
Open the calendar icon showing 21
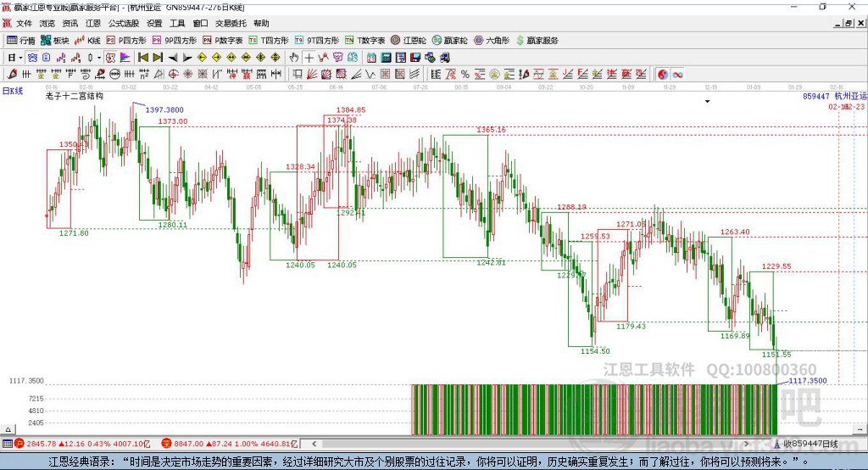point(371,58)
